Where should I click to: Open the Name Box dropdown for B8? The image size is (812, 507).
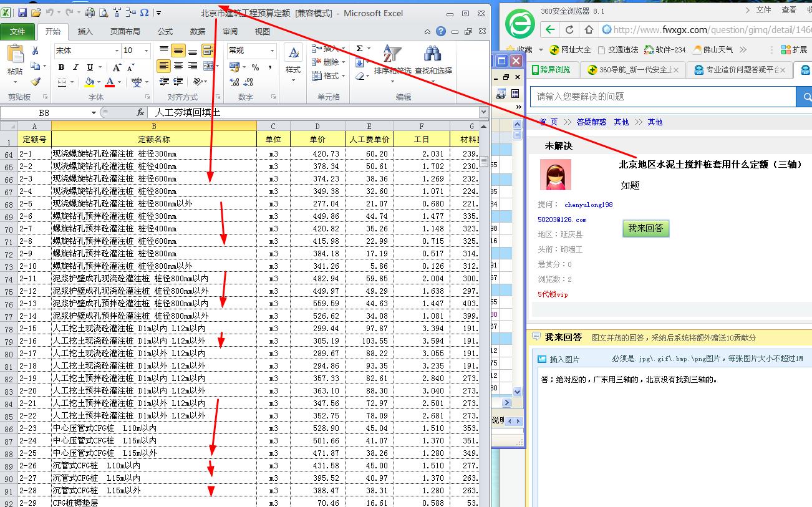(x=94, y=112)
